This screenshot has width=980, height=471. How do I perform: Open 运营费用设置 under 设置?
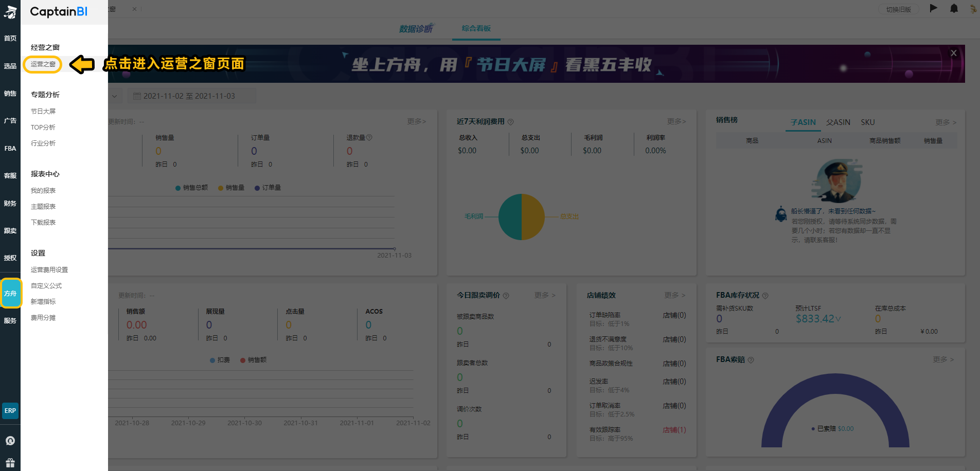[x=49, y=269]
